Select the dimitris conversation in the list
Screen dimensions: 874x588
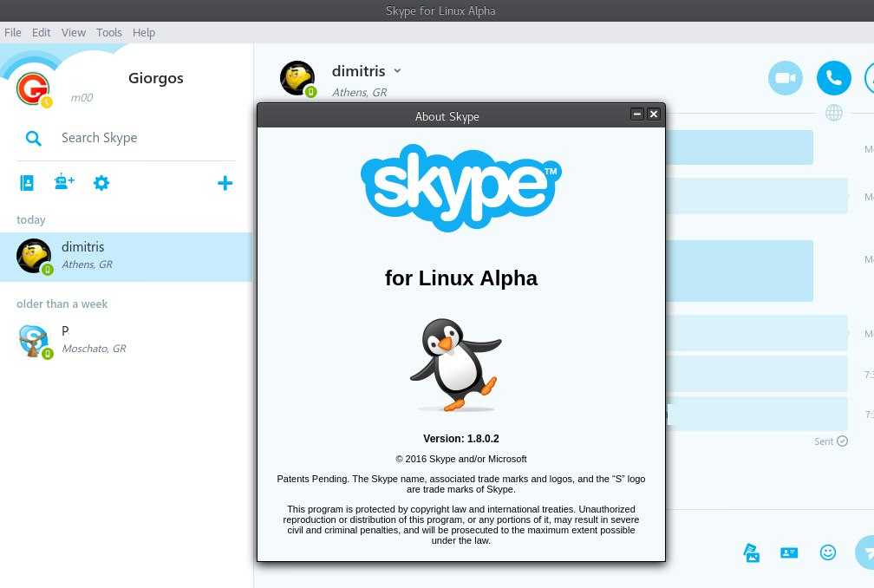(x=127, y=257)
